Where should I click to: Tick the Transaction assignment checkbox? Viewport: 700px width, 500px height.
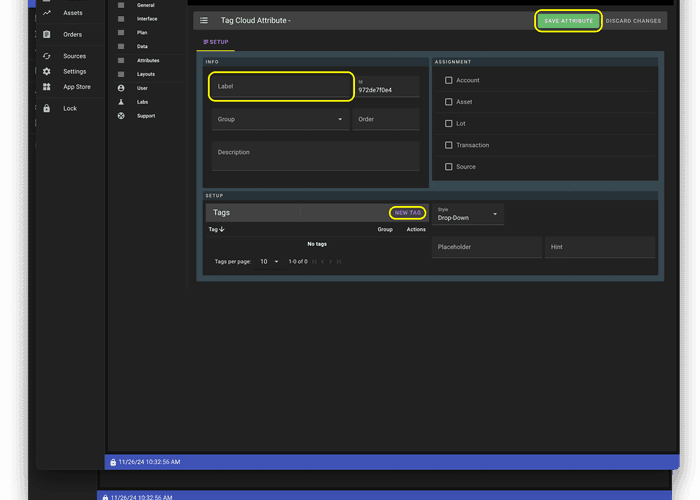449,145
